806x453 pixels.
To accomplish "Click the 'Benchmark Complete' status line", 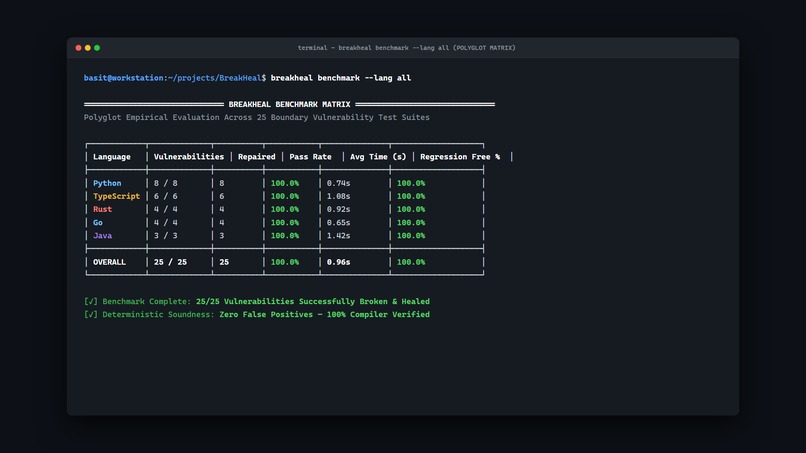I will 257,301.
